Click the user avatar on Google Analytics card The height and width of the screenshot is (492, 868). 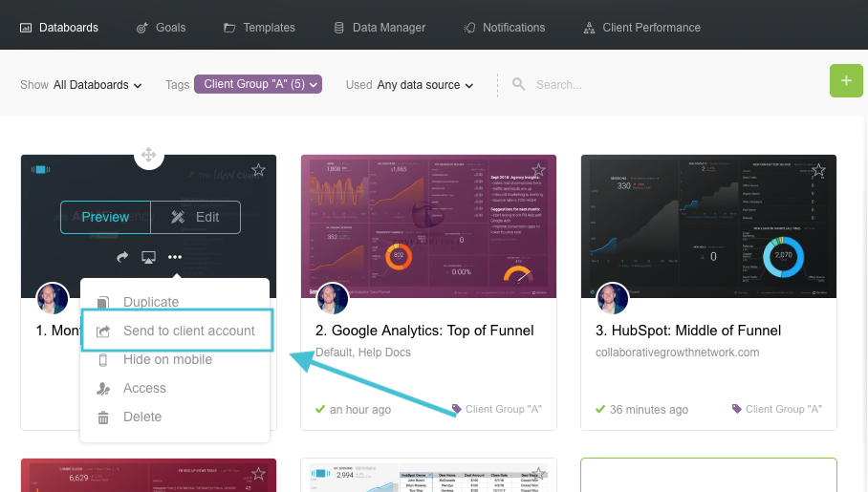pyautogui.click(x=332, y=298)
